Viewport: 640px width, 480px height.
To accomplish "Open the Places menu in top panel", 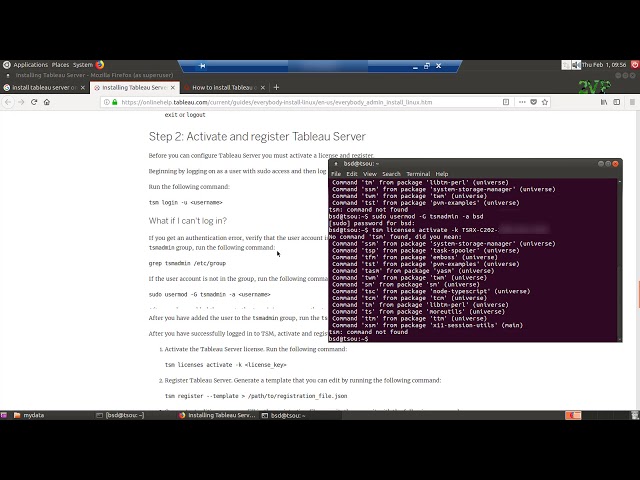I will tap(60, 64).
